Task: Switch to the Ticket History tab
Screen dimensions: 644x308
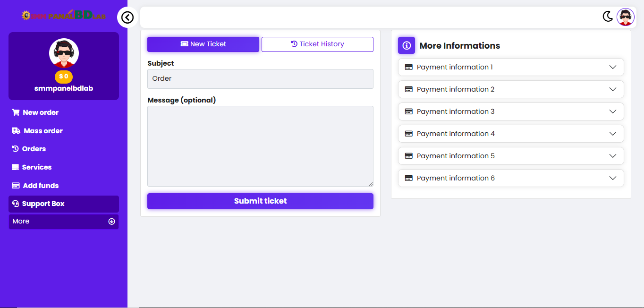Action: pyautogui.click(x=317, y=44)
